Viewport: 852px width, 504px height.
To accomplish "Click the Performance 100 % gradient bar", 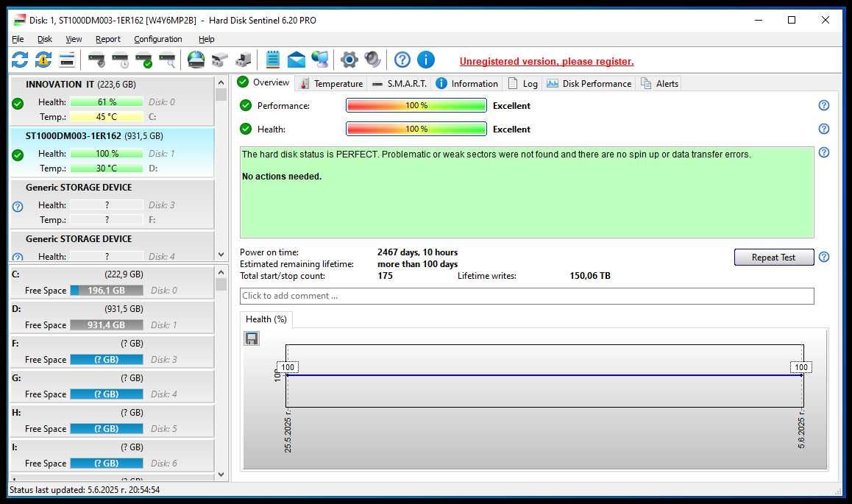I will tap(416, 105).
